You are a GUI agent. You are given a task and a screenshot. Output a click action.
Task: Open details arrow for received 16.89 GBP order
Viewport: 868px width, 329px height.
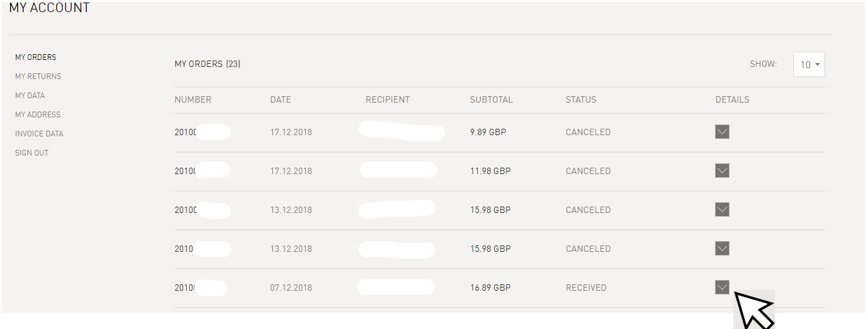[722, 288]
